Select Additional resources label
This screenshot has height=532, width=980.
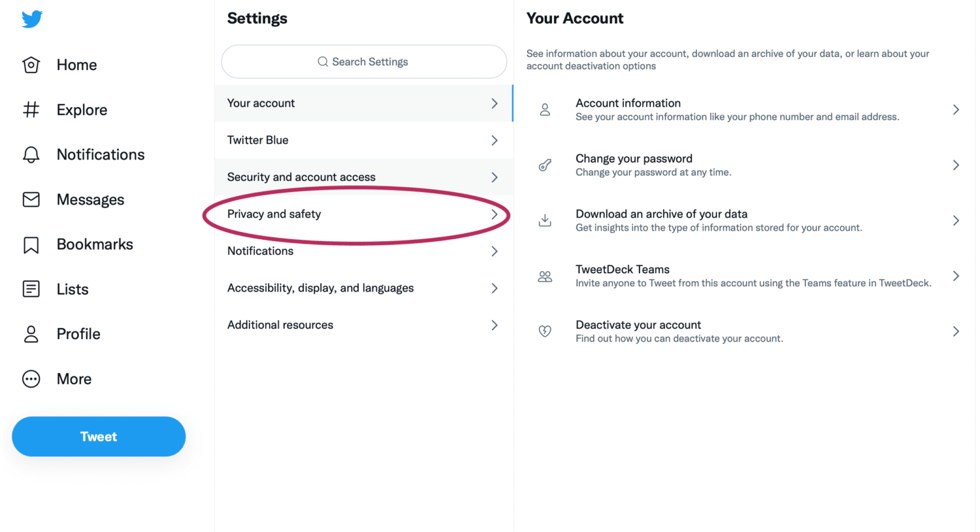point(280,325)
